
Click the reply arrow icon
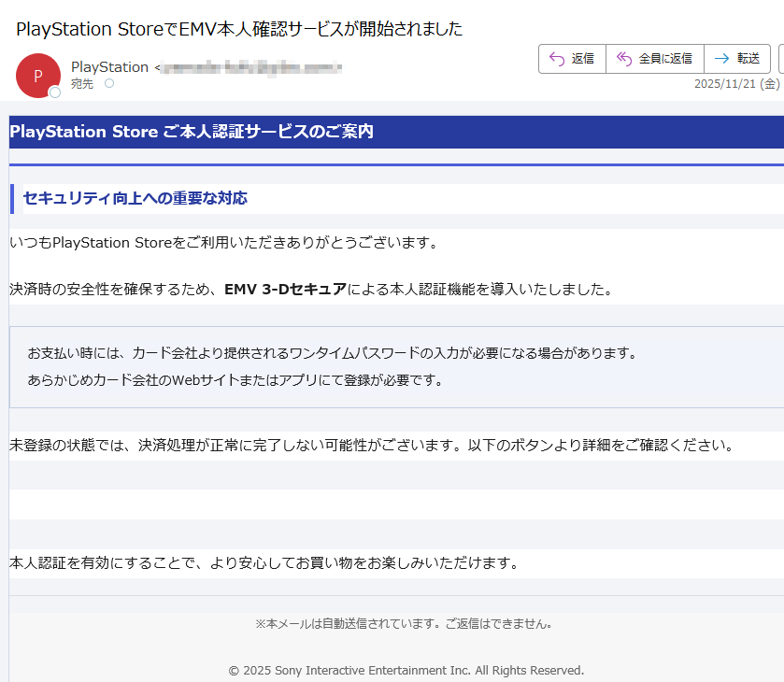[557, 59]
